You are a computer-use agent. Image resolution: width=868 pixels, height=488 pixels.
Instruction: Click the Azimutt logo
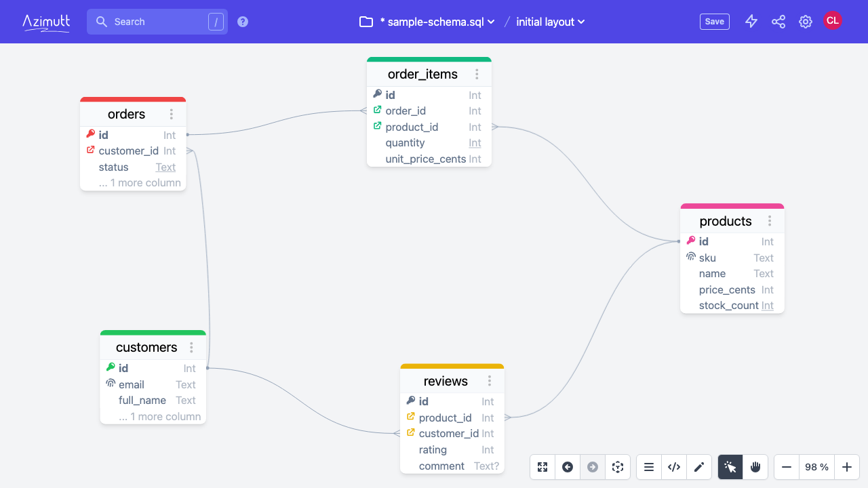(46, 22)
